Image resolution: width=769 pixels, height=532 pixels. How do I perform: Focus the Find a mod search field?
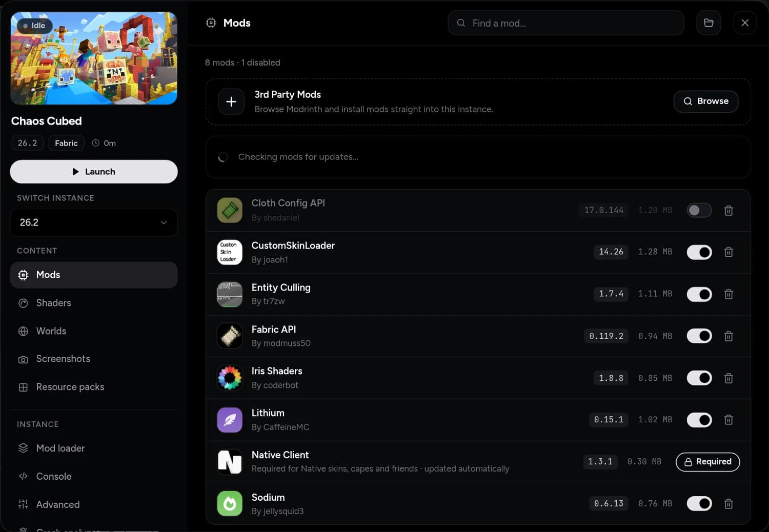(566, 23)
